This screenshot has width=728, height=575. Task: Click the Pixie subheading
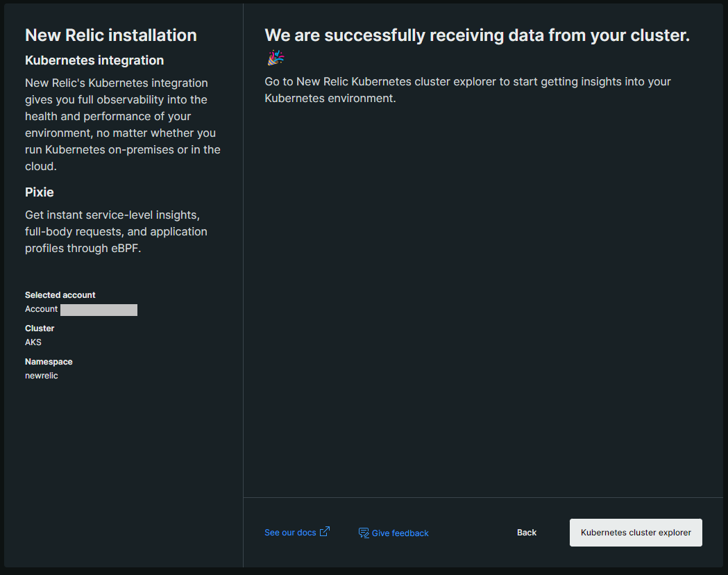pos(40,192)
